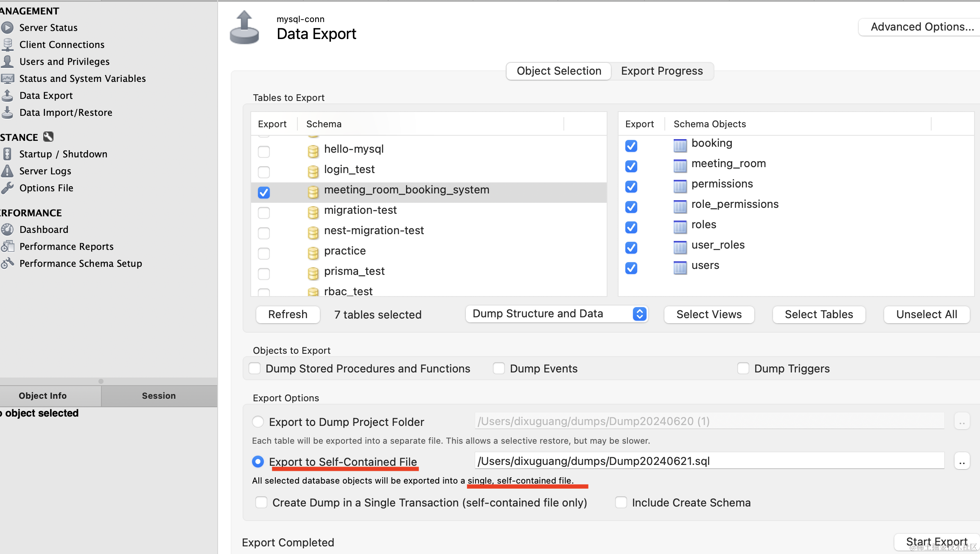980x554 pixels.
Task: Open Client Connections via its sidebar icon
Action: (7, 45)
